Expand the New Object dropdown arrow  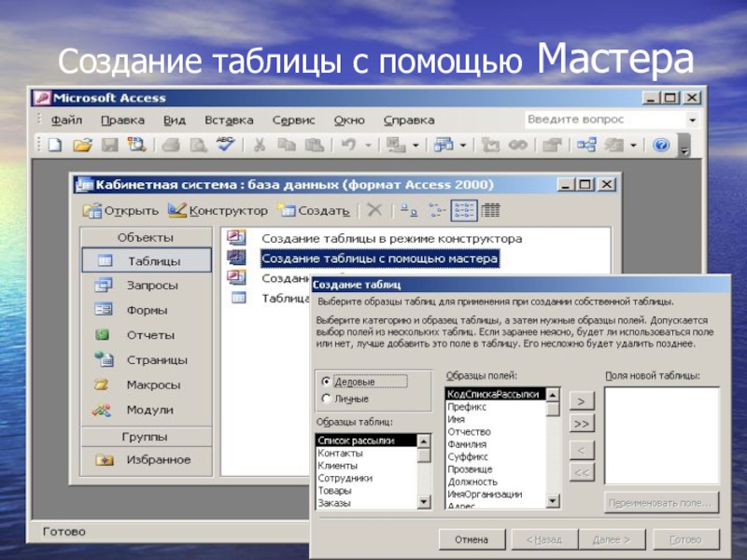tap(633, 146)
